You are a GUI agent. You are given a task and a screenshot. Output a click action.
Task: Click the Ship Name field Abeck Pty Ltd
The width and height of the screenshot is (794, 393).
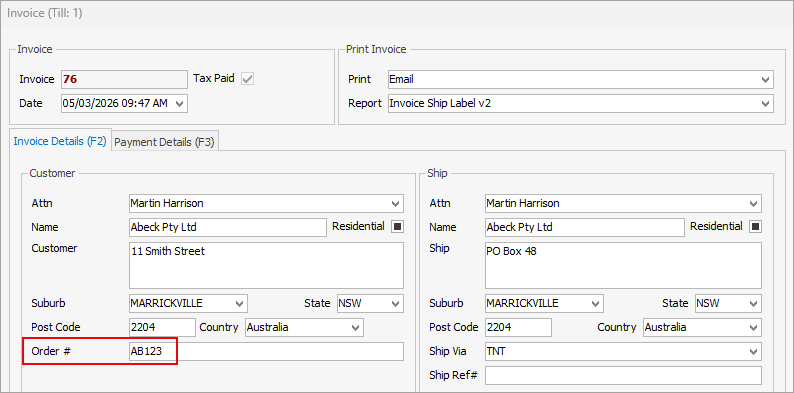pyautogui.click(x=585, y=227)
